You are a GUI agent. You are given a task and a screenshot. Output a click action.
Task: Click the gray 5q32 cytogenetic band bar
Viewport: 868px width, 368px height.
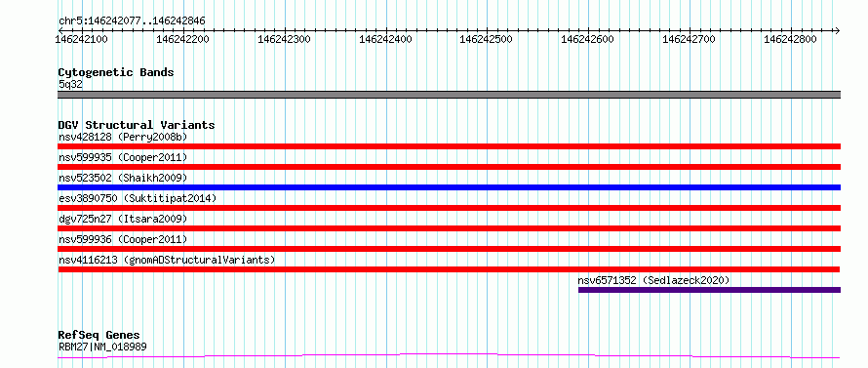[x=449, y=95]
